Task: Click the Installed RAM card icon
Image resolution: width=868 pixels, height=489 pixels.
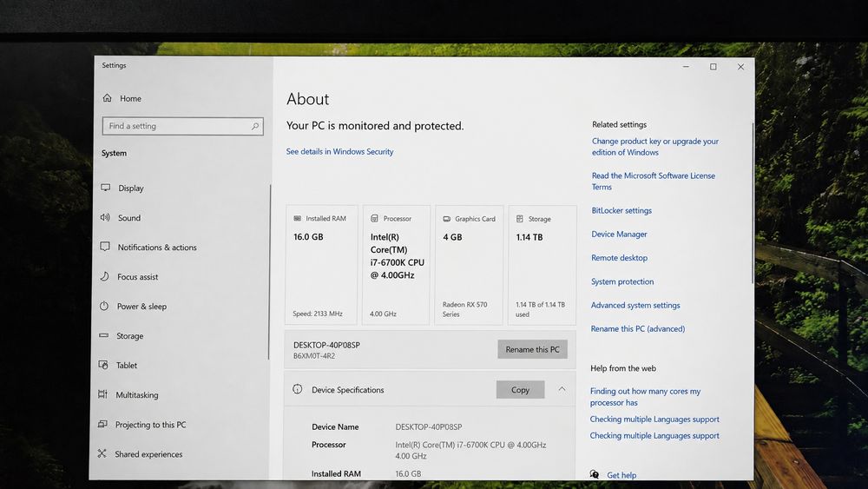Action: (x=297, y=218)
